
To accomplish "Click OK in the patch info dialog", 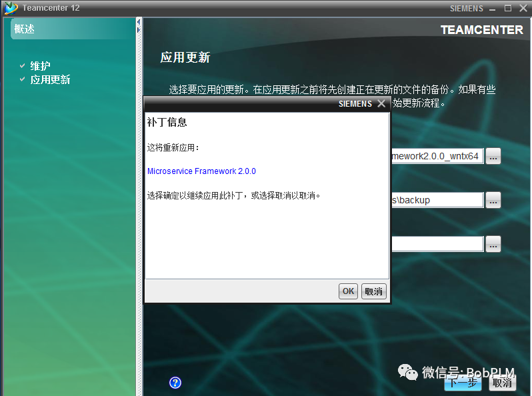I will pyautogui.click(x=348, y=291).
